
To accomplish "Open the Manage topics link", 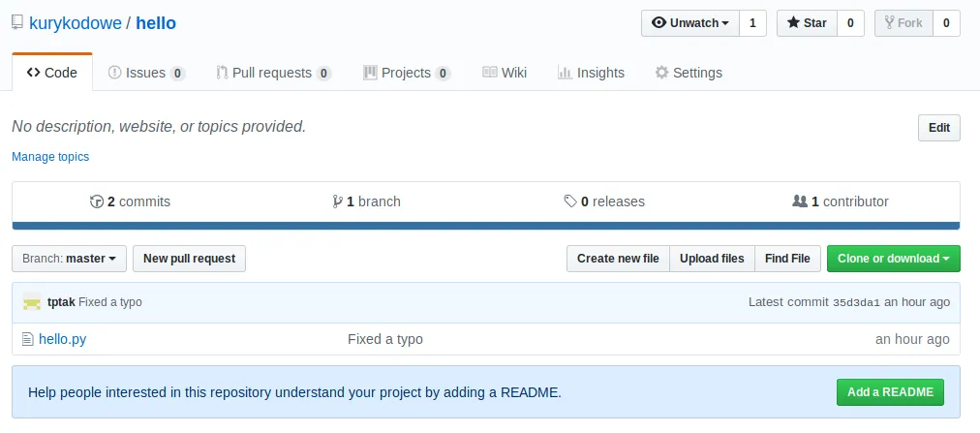I will pyautogui.click(x=50, y=157).
